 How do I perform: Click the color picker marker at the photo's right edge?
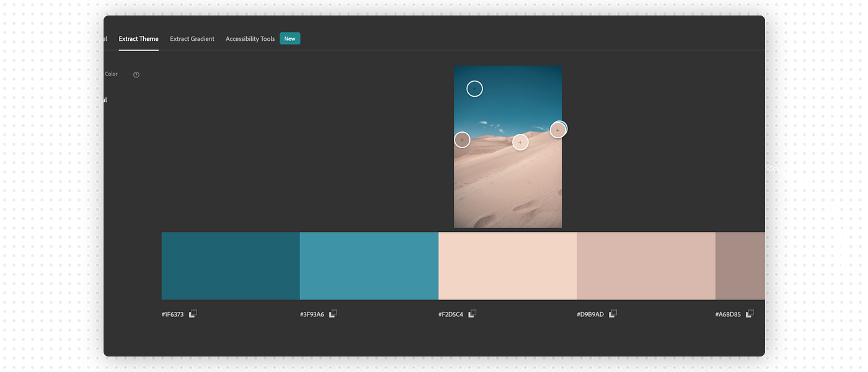[558, 130]
